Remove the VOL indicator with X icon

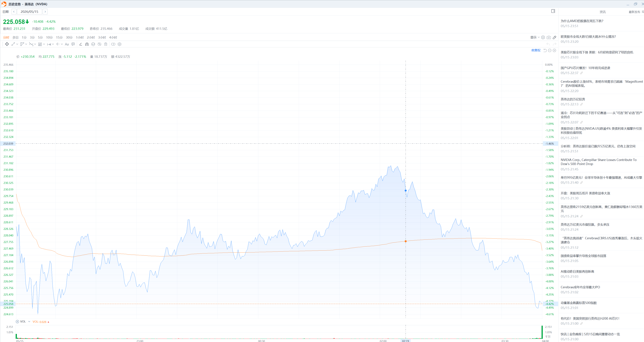click(18, 322)
